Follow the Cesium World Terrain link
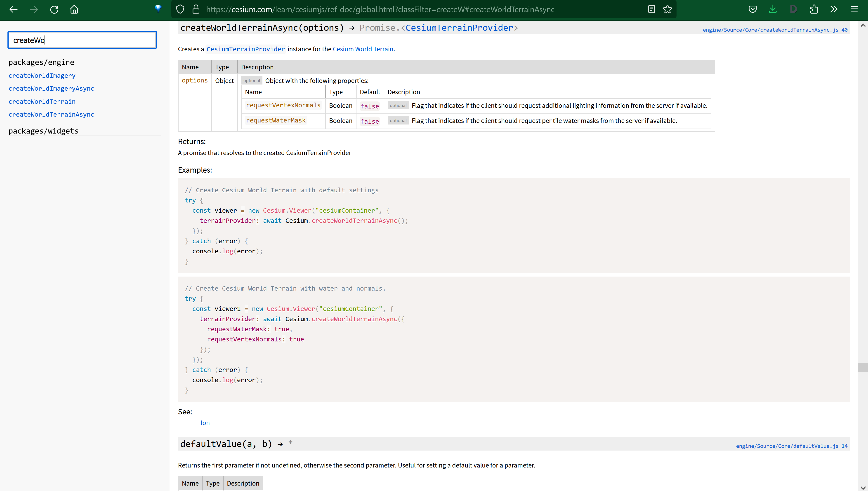 click(x=363, y=49)
